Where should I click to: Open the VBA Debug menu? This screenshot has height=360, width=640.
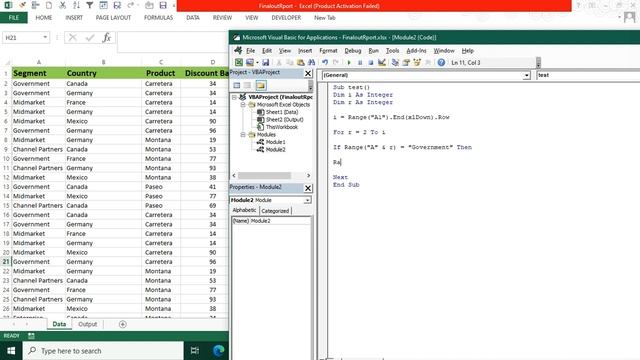coord(353,51)
